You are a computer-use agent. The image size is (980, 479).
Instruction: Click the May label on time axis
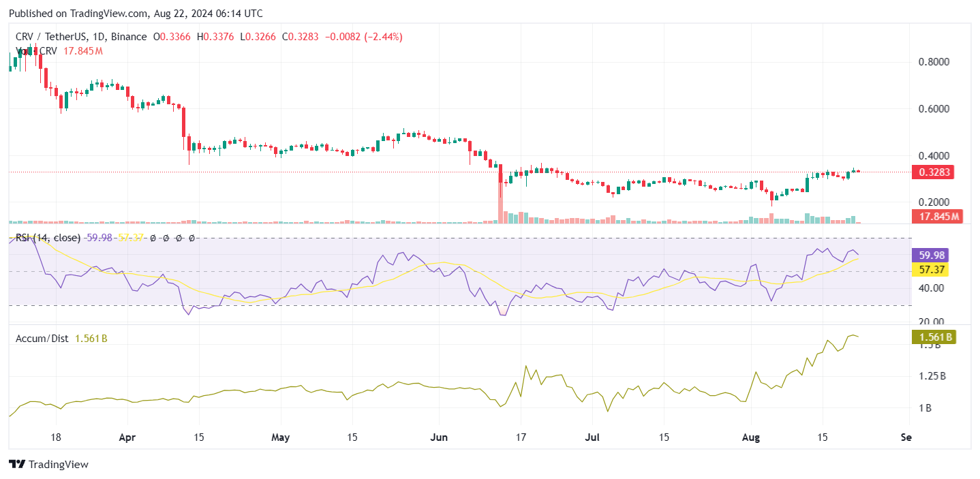coord(281,437)
